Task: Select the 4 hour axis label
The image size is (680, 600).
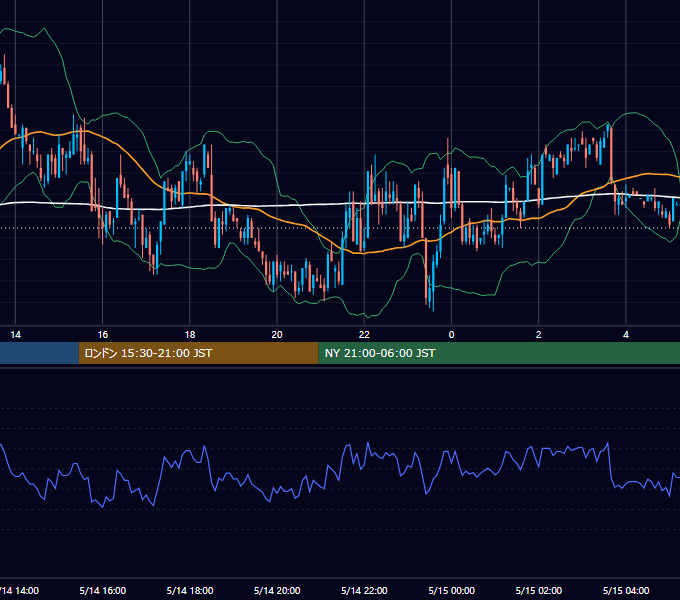Action: (x=626, y=335)
